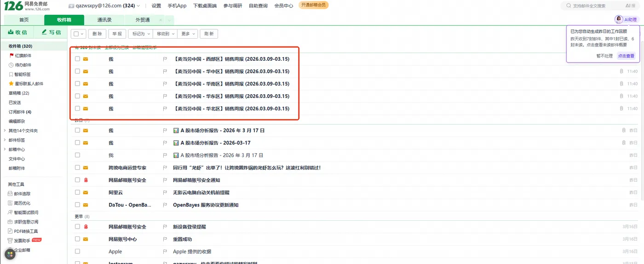Image resolution: width=644 pixels, height=264 pixels.
Task: Click the 删除 button
Action: 97,34
